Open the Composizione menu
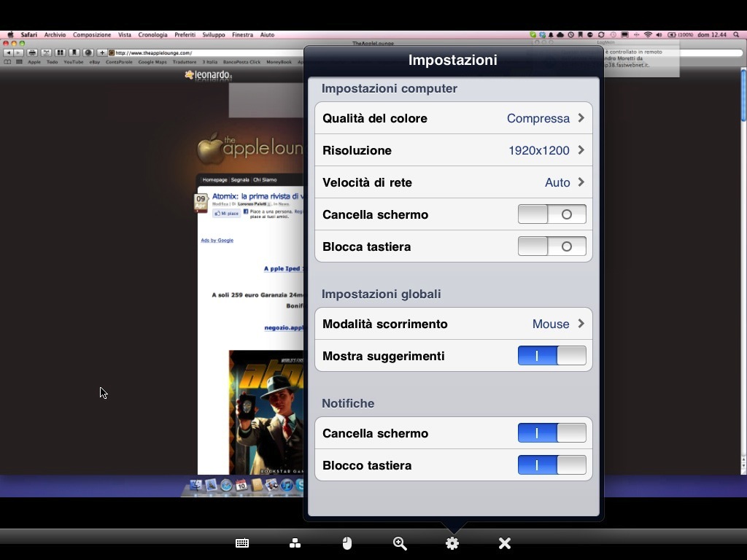This screenshot has height=560, width=747. pos(91,35)
